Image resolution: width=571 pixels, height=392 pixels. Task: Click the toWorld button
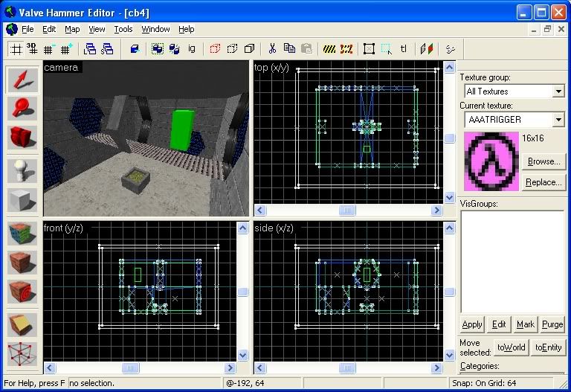pyautogui.click(x=512, y=347)
